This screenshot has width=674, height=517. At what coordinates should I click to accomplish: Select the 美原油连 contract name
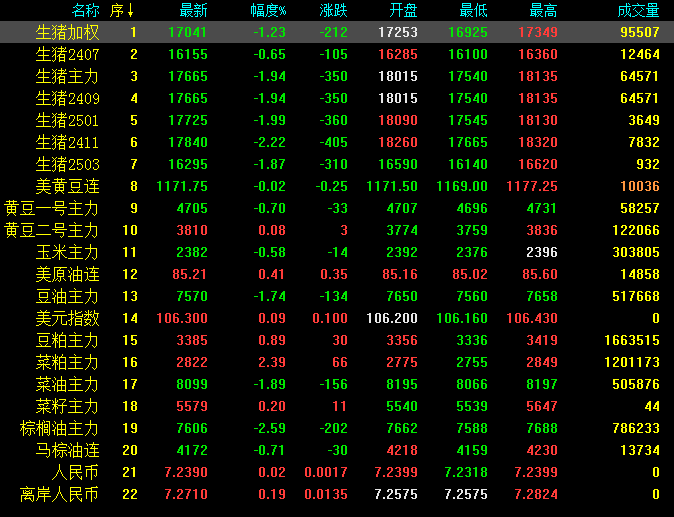pos(67,274)
